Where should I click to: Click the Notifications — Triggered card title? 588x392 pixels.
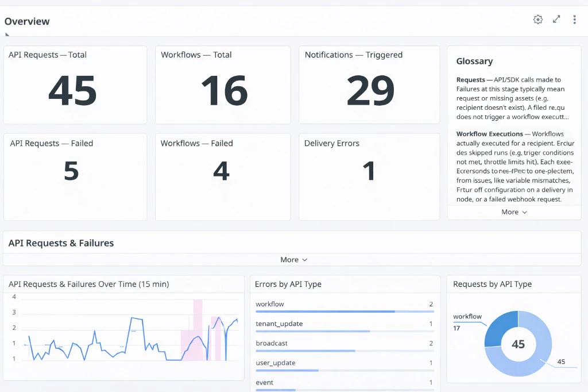click(x=354, y=55)
